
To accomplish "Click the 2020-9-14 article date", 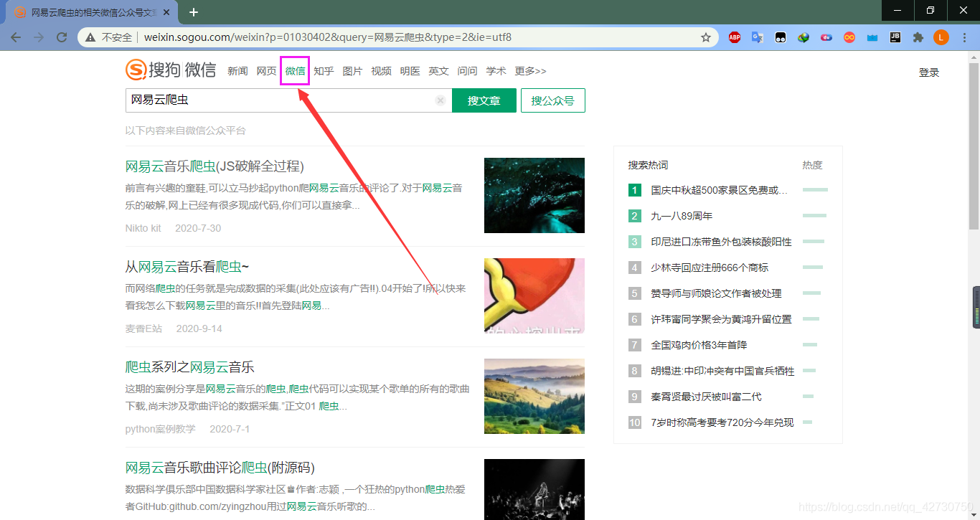I will (x=199, y=328).
